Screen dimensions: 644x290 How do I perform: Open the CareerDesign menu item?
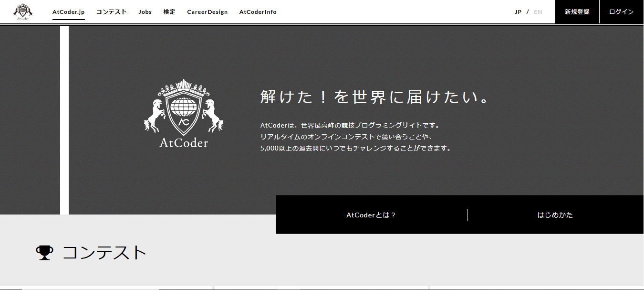[x=208, y=12]
